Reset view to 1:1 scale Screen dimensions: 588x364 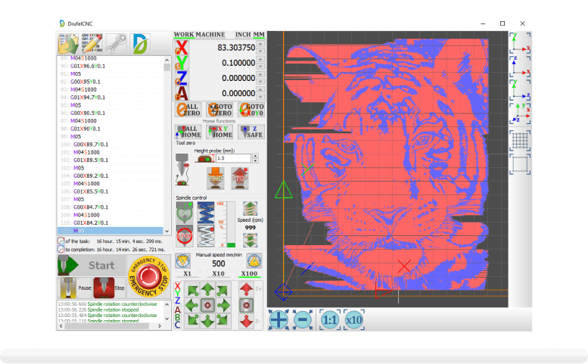pyautogui.click(x=330, y=320)
